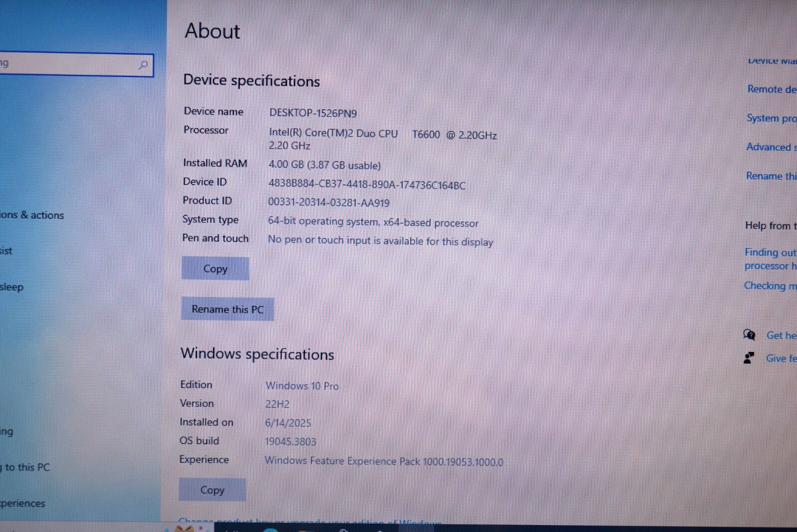Open Shared experiences in sidebar
Viewport: 797px width, 532px height.
coord(22,503)
